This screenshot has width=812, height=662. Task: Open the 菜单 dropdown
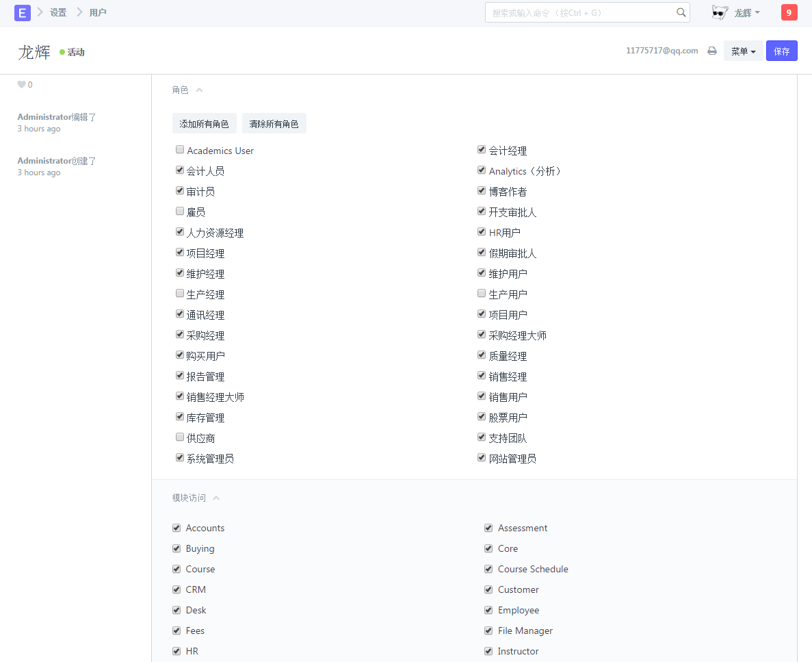click(743, 51)
